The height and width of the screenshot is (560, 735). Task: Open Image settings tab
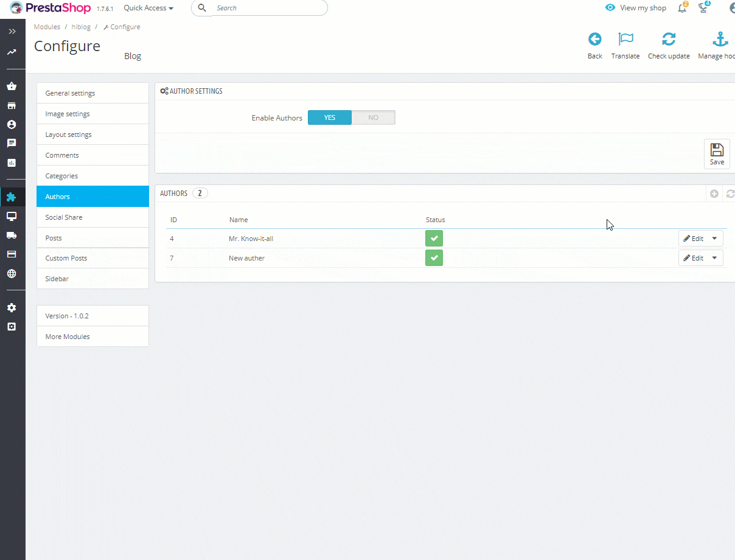[92, 114]
